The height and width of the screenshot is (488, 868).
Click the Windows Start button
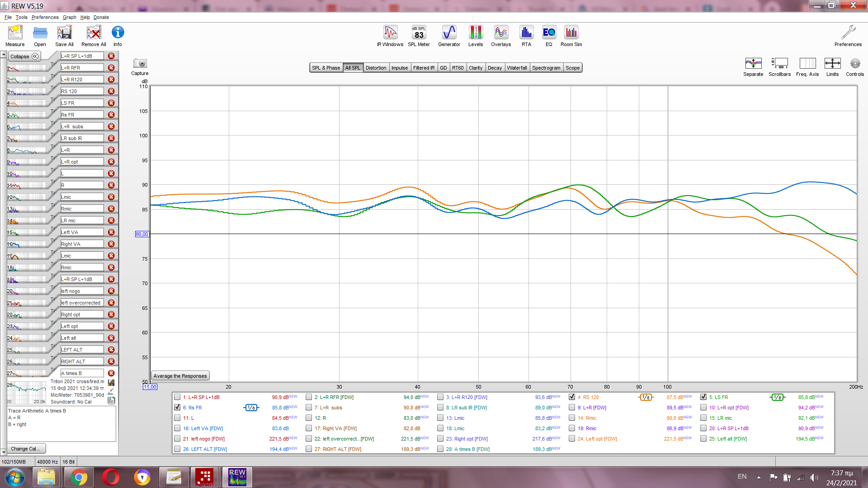pos(14,477)
